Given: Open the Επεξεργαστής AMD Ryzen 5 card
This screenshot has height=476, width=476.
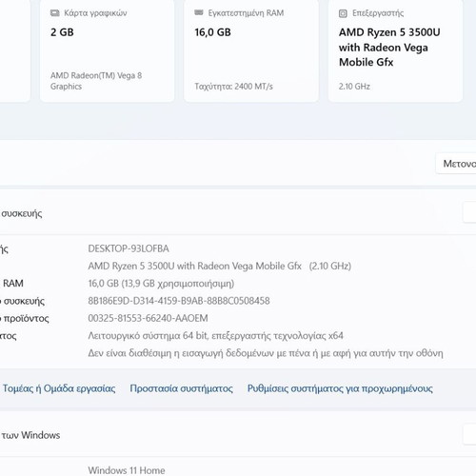Looking at the screenshot, I should [x=395, y=50].
